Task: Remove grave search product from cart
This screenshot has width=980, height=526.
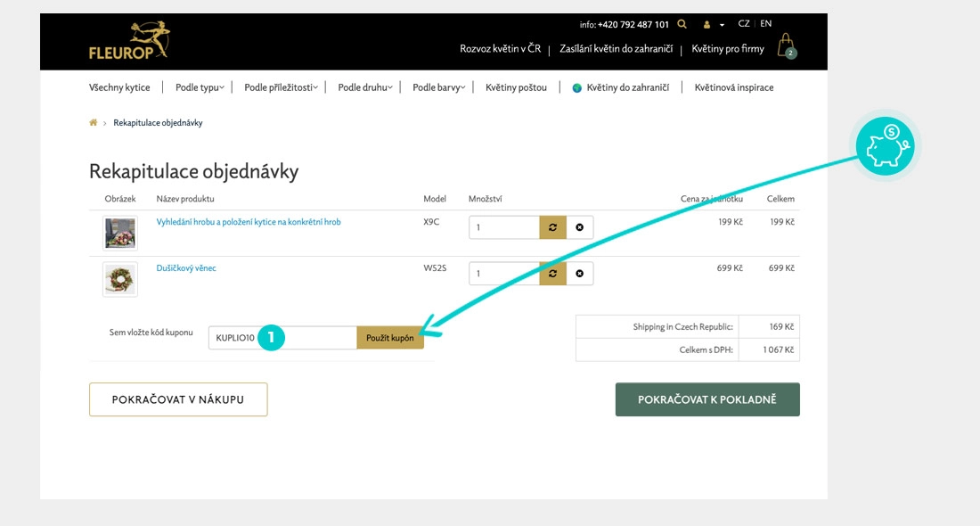Action: 579,227
